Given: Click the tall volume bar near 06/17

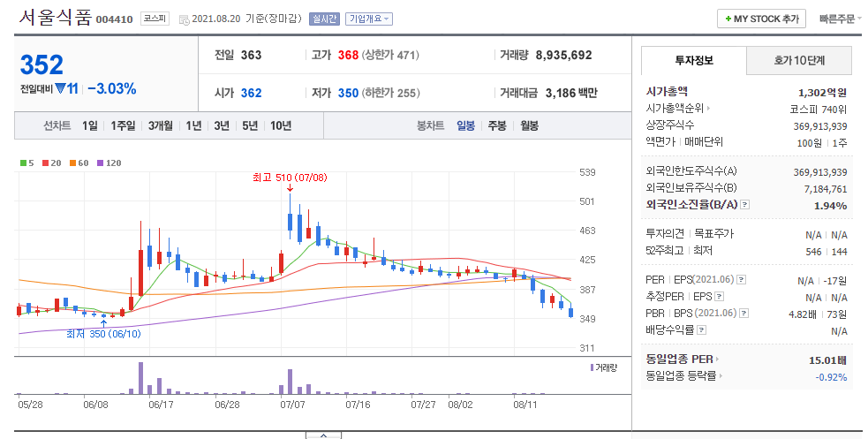Looking at the screenshot, I should pos(140,378).
